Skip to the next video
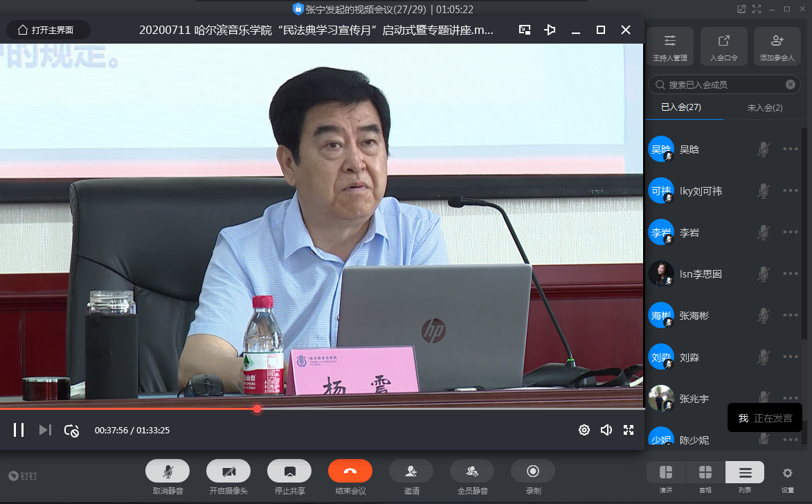812x504 pixels. (45, 430)
